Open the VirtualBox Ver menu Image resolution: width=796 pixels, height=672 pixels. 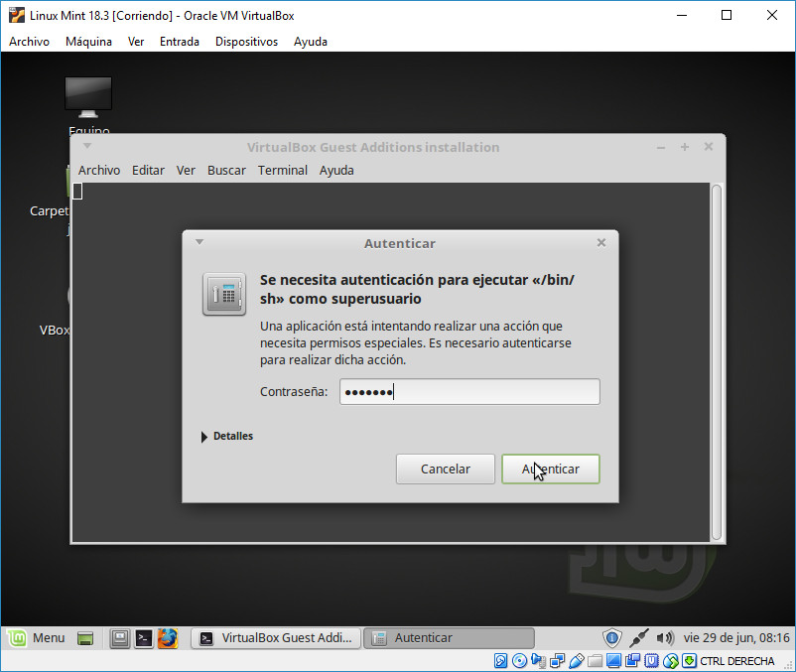coord(136,42)
